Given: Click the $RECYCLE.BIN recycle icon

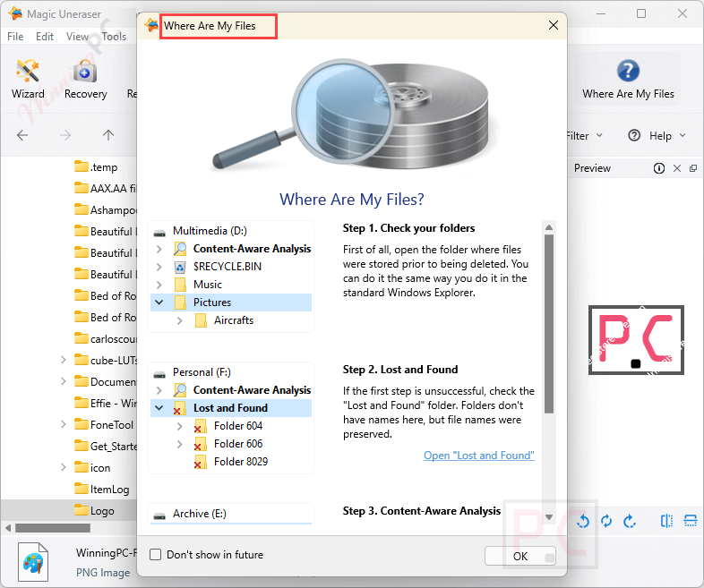Looking at the screenshot, I should click(180, 267).
